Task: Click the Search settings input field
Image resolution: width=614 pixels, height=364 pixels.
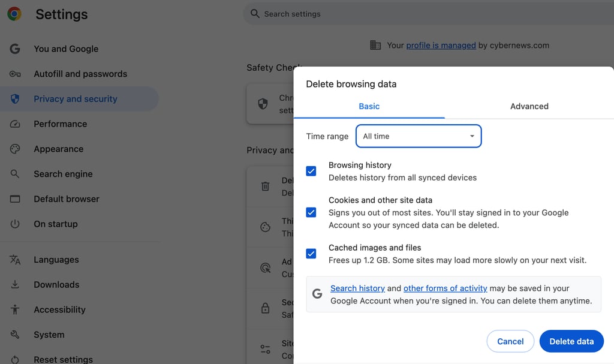Action: point(429,14)
